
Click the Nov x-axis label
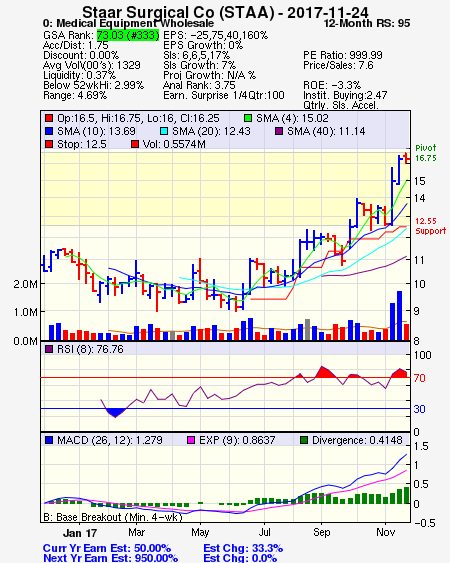tap(385, 532)
